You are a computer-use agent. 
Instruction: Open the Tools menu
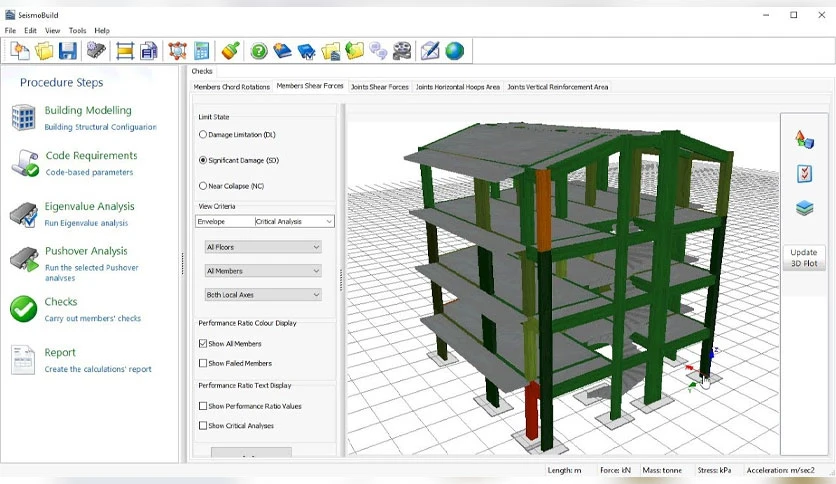pyautogui.click(x=77, y=30)
